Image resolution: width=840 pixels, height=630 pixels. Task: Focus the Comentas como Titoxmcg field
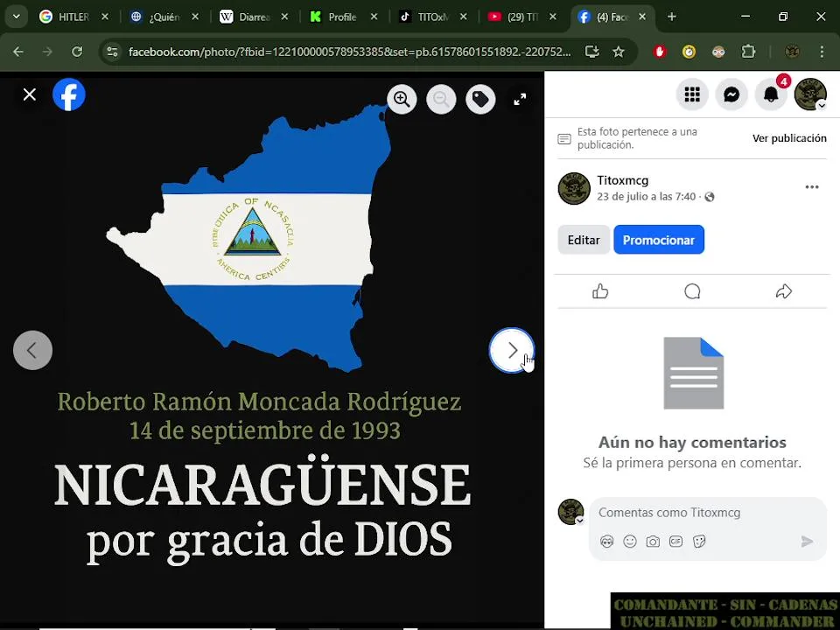707,513
